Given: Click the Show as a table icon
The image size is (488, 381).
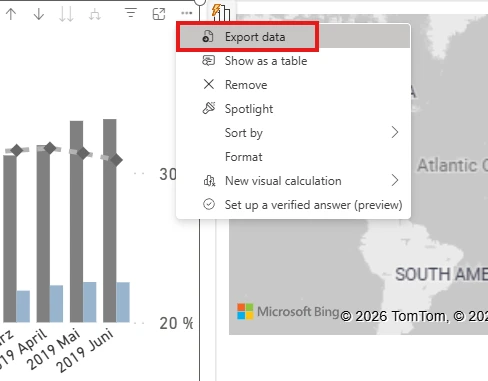Looking at the screenshot, I should tap(209, 61).
